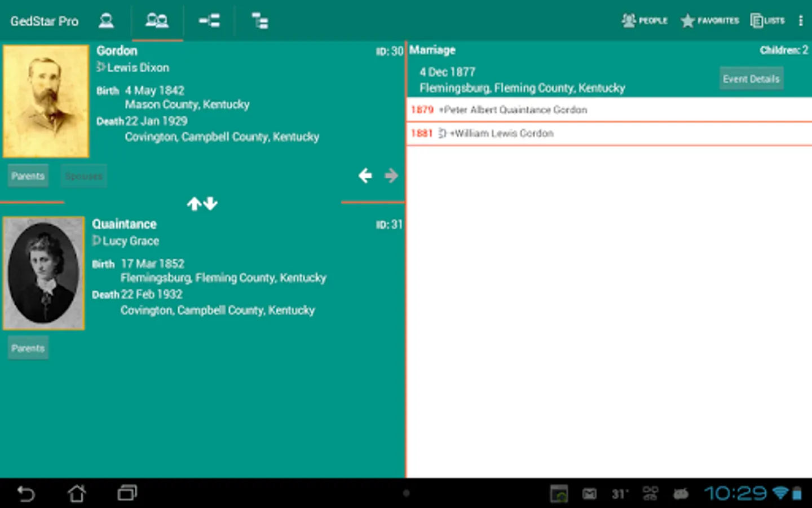Select child William Lewis Gordon
The height and width of the screenshot is (508, 812).
pyautogui.click(x=609, y=133)
